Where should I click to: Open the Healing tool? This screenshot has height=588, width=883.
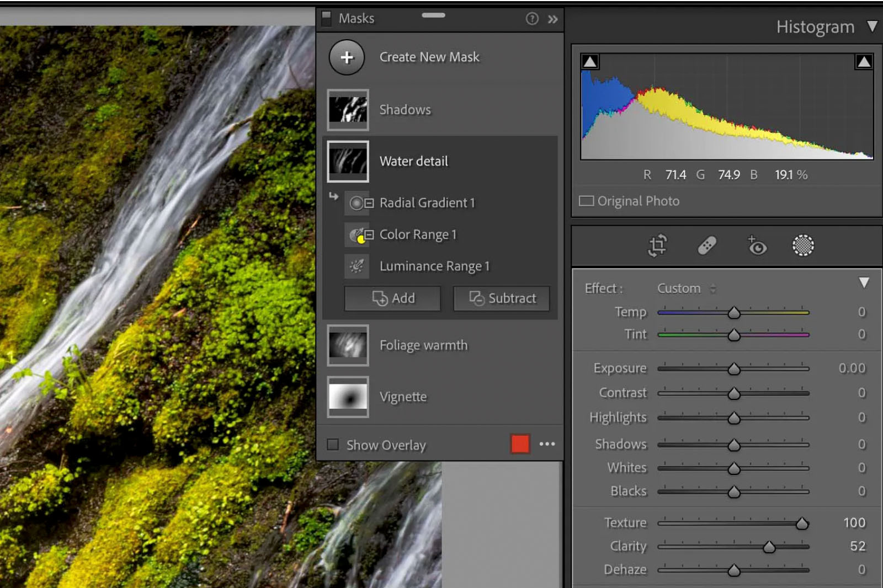[x=708, y=244]
